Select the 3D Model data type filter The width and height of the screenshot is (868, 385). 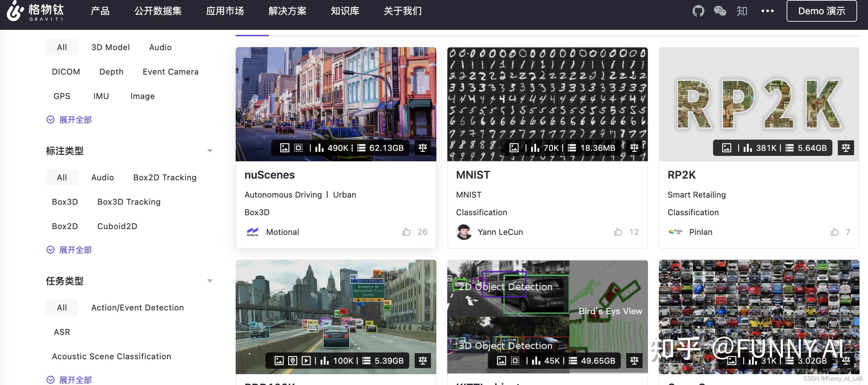pyautogui.click(x=111, y=47)
